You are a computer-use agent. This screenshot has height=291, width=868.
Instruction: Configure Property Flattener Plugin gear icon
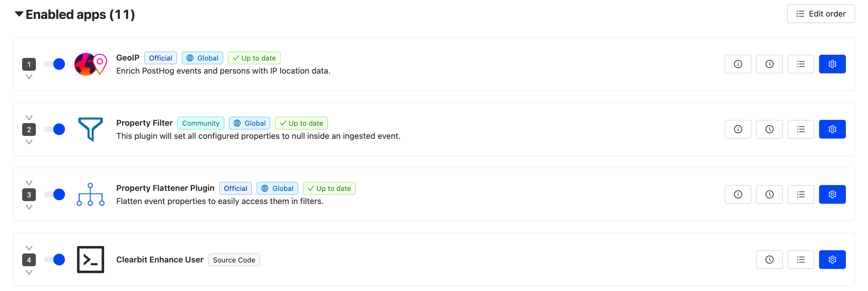832,194
